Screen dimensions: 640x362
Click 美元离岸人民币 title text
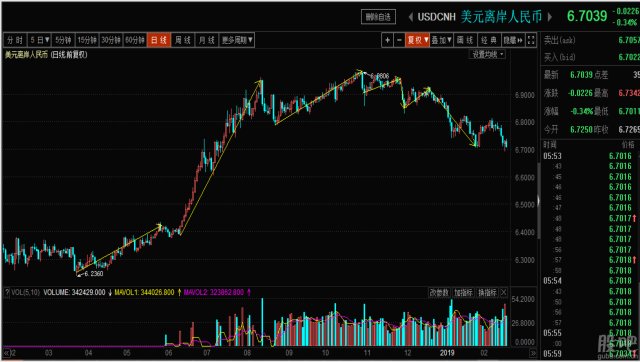[x=501, y=16]
